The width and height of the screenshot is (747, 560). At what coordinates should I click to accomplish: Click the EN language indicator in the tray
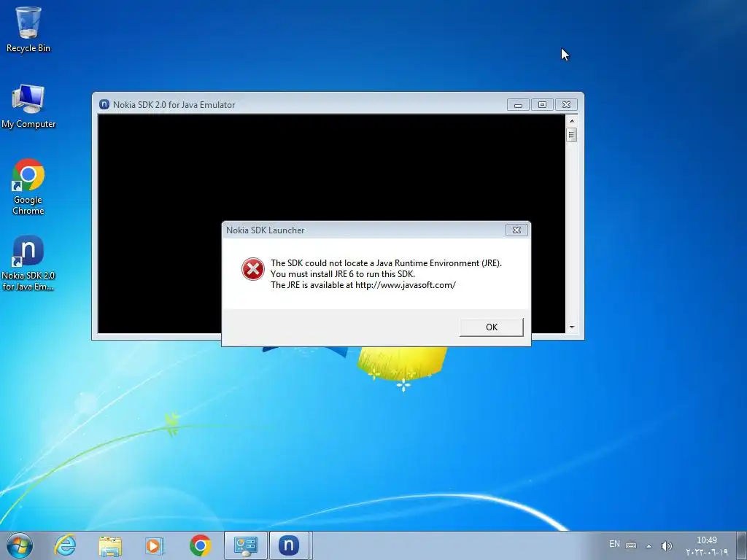(x=614, y=544)
